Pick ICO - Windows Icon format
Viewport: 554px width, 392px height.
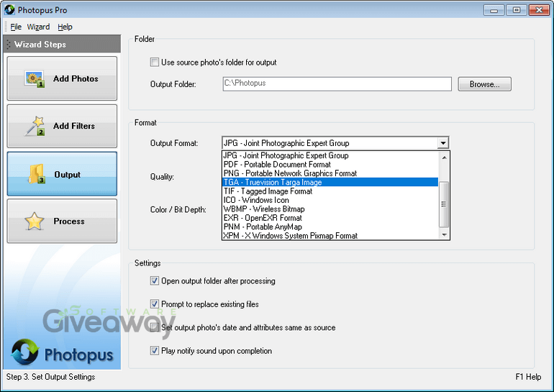(330, 200)
